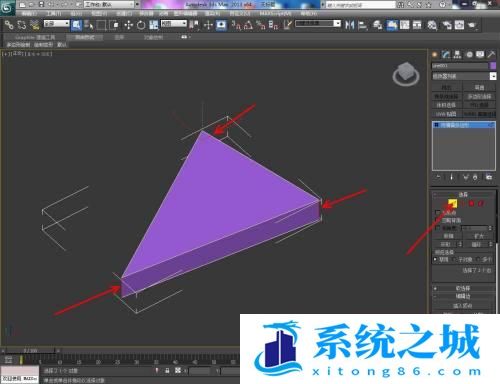The image size is (500, 384).
Task: Open the 3ds Max application menu logo
Action: pyautogui.click(x=7, y=7)
